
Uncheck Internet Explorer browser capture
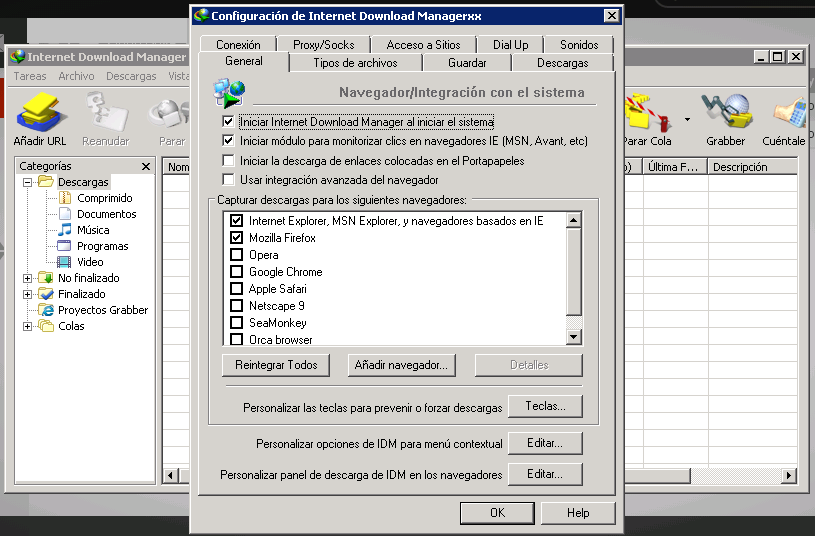(236, 220)
